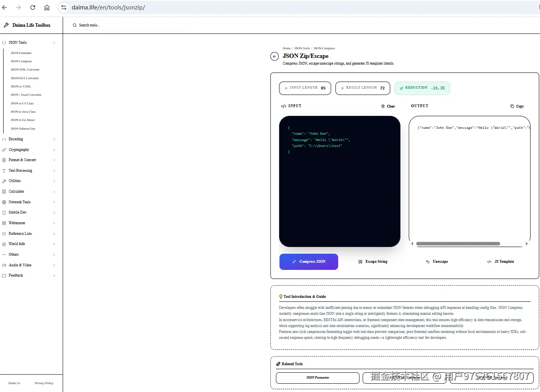Open JSON/XML Converter in the sidebar
Screen dimensions: 540x392
(x=25, y=70)
